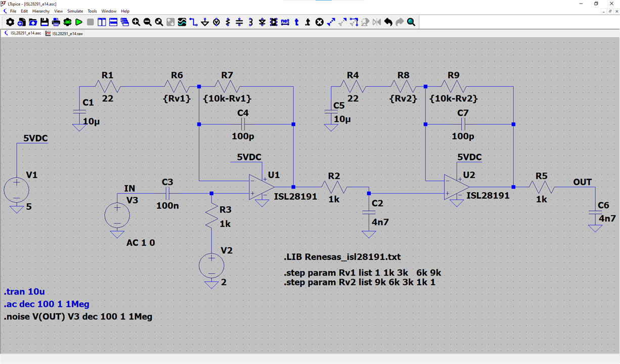Click the Save floppy disk icon
Screen dimensions: 620x364
45,22
